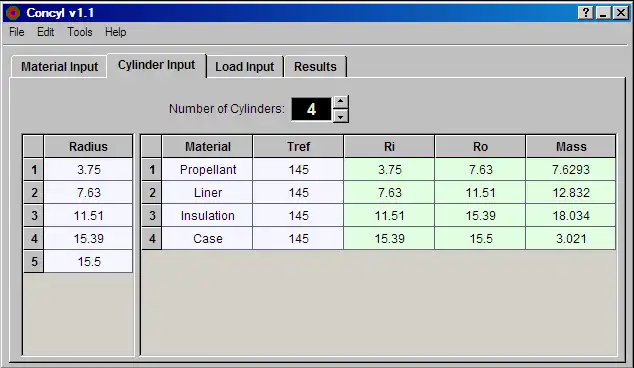This screenshot has width=634, height=368.
Task: Open the Tools menu
Action: 80,32
